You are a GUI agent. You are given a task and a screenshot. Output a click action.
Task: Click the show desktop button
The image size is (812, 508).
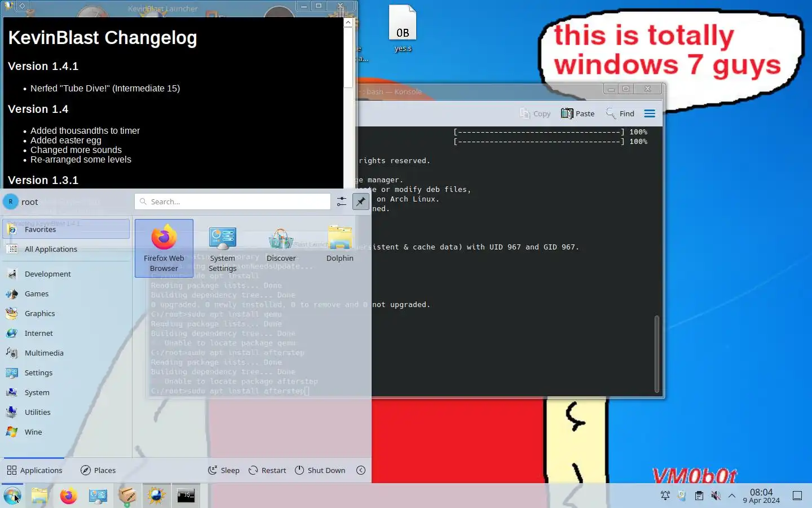pyautogui.click(x=797, y=496)
